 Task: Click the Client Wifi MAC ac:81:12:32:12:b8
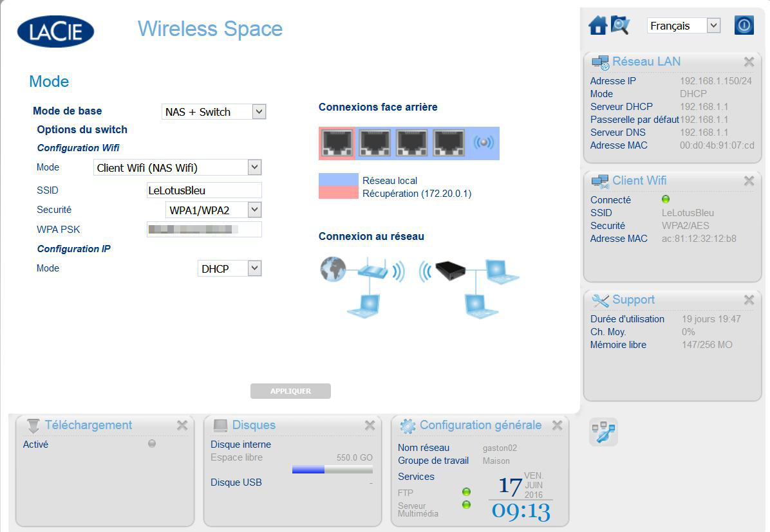[699, 239]
